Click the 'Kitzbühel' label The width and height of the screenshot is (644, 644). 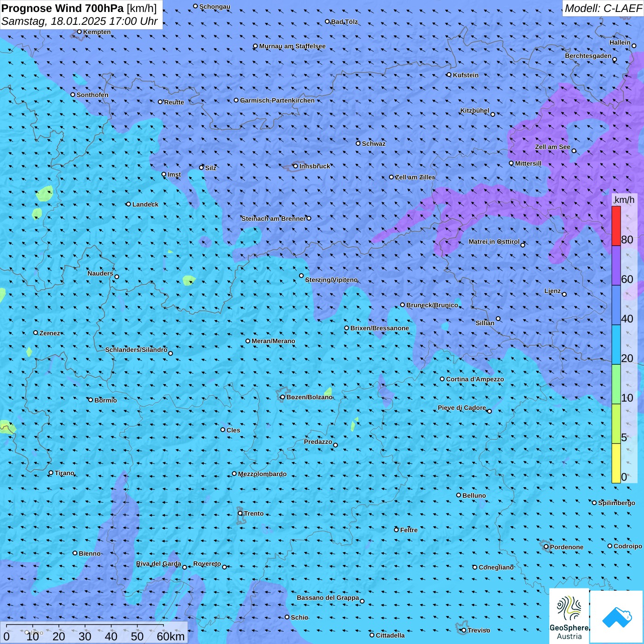tap(475, 110)
